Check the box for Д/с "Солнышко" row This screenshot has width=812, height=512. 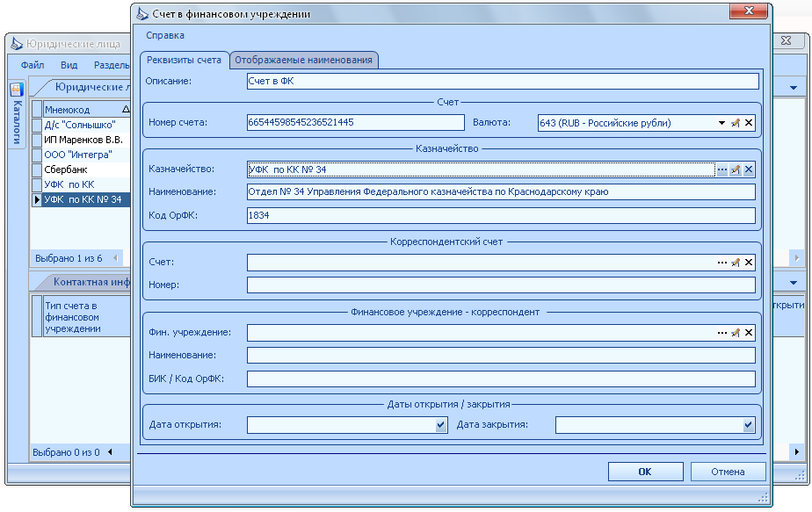click(x=36, y=126)
